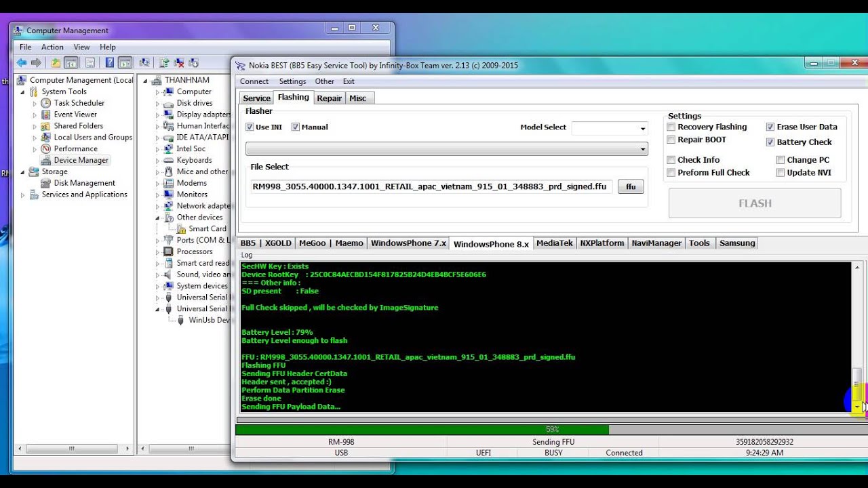Switch to the Repair tab

point(330,98)
